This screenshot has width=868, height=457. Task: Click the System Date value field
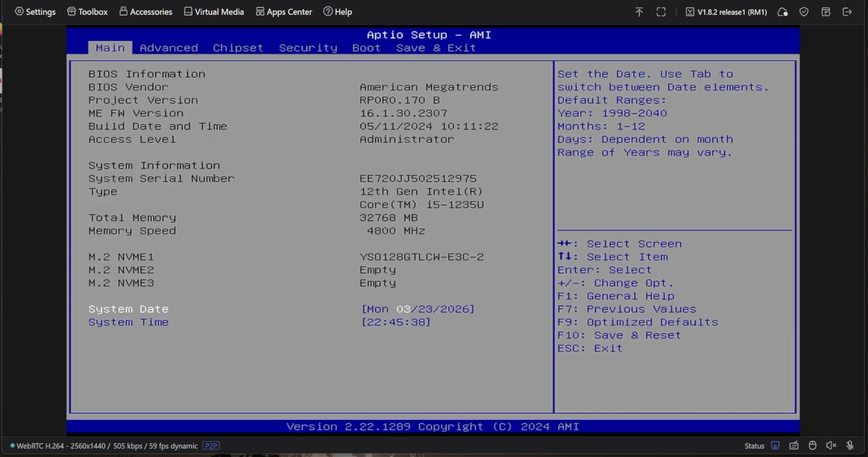click(x=418, y=309)
